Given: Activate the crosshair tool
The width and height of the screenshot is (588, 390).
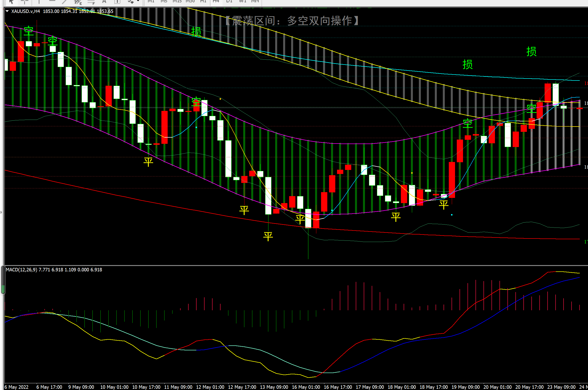Looking at the screenshot, I should coord(24,1).
